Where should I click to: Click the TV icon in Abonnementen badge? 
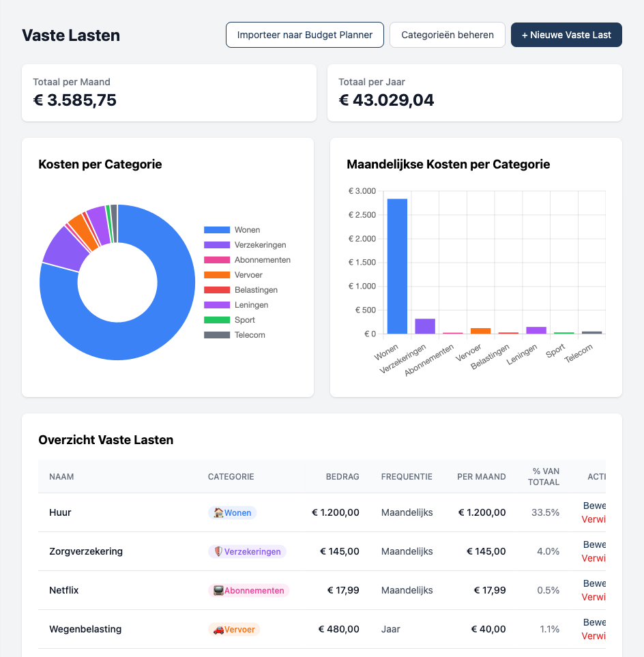click(x=218, y=590)
